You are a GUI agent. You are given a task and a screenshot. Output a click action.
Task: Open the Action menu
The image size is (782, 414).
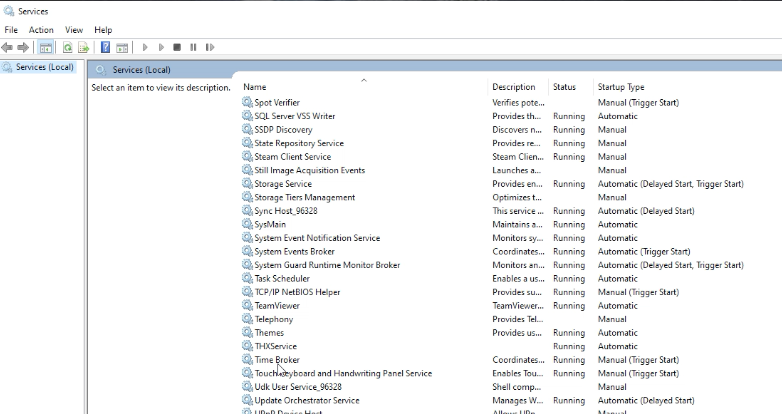(x=41, y=30)
